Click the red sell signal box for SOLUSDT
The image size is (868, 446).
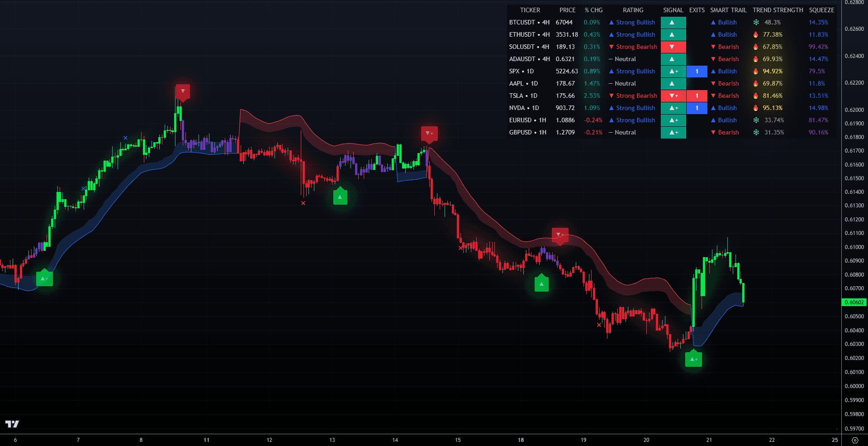tap(674, 47)
